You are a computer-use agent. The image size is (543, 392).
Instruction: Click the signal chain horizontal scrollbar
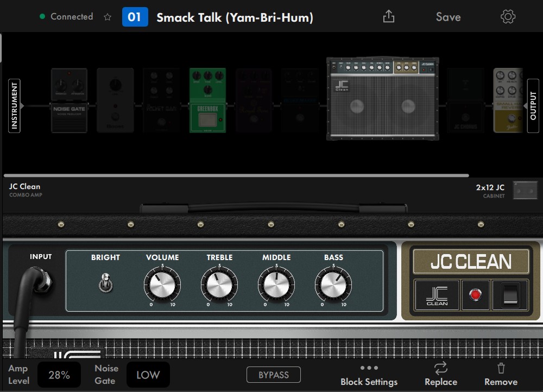[236, 175]
